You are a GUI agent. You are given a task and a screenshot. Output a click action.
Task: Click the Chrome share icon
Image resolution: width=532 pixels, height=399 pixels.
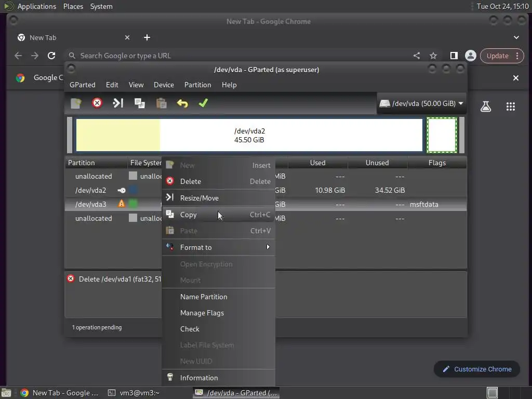(417, 56)
